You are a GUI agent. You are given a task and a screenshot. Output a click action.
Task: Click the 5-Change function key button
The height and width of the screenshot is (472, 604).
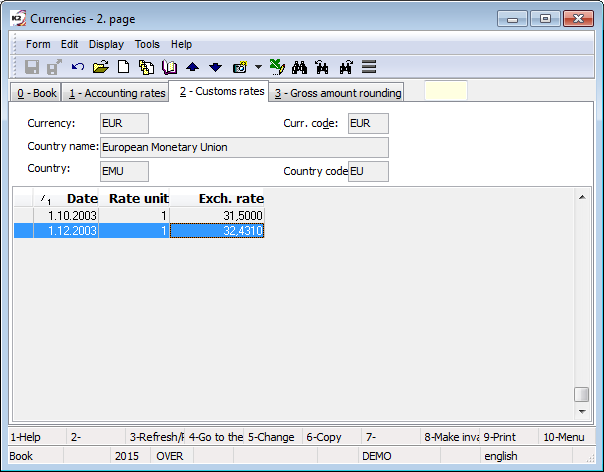[x=273, y=437]
